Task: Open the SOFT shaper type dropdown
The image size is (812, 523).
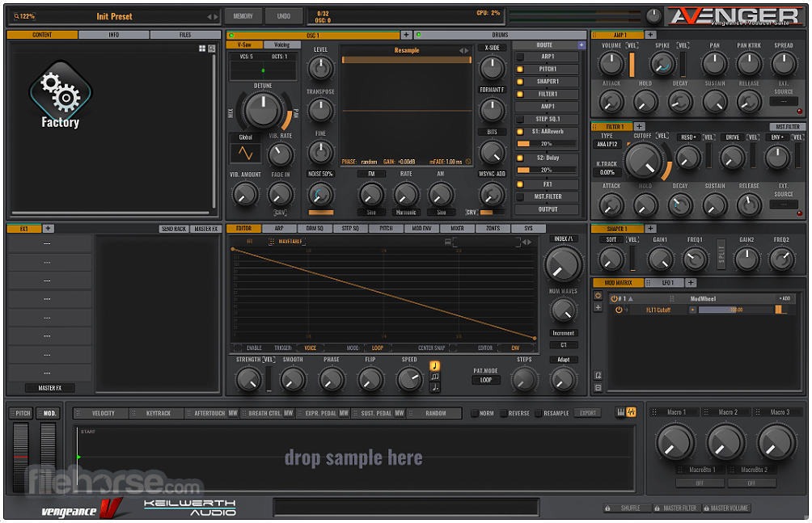Action: (x=611, y=240)
